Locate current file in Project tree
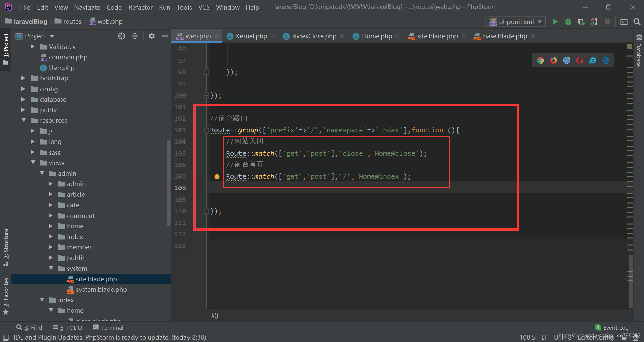 122,36
